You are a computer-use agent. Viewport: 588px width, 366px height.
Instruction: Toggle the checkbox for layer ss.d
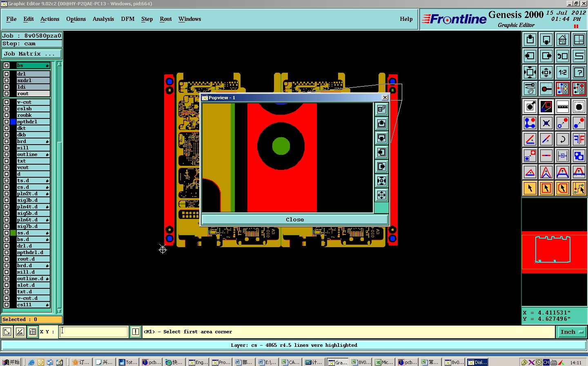[7, 233]
